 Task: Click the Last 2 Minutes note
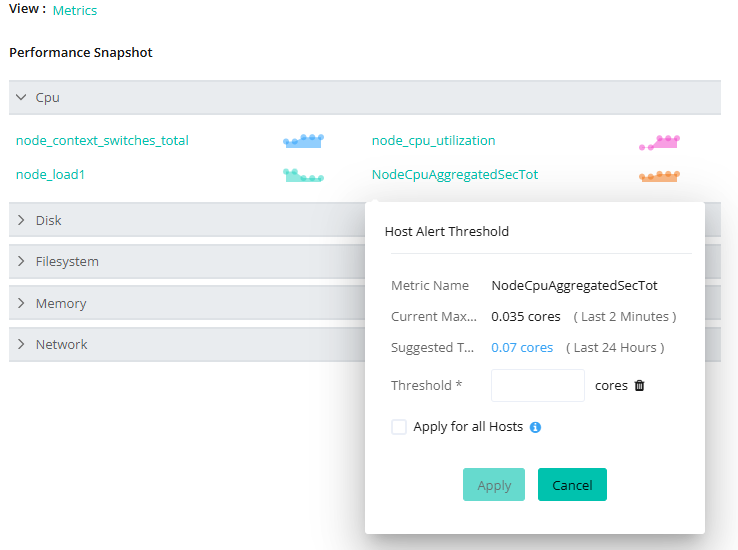point(625,317)
